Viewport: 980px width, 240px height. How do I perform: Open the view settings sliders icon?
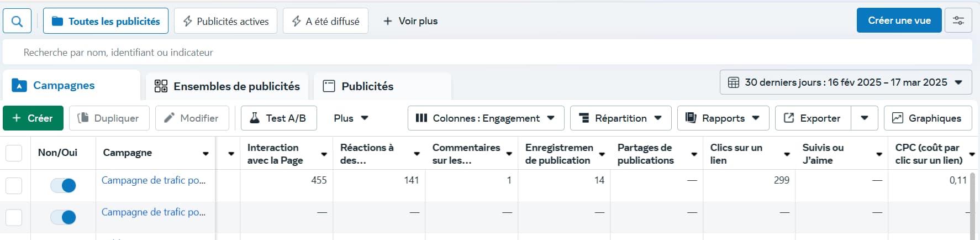click(x=958, y=21)
